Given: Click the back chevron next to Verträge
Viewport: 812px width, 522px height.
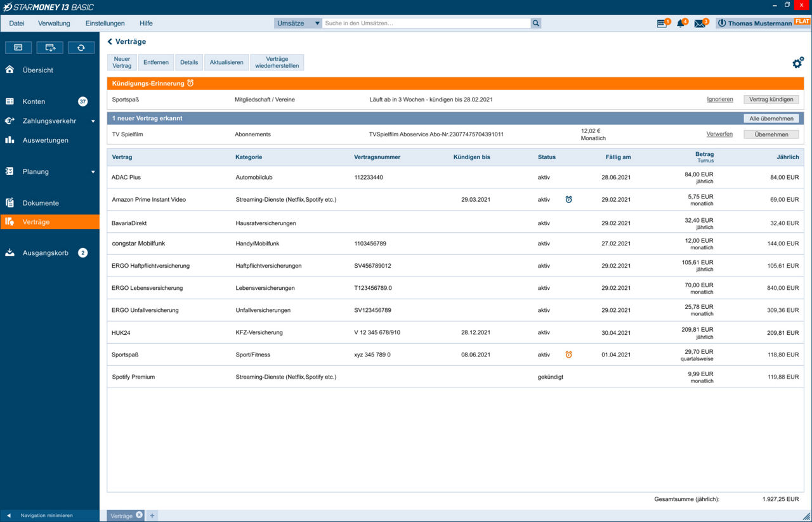Looking at the screenshot, I should [x=110, y=42].
